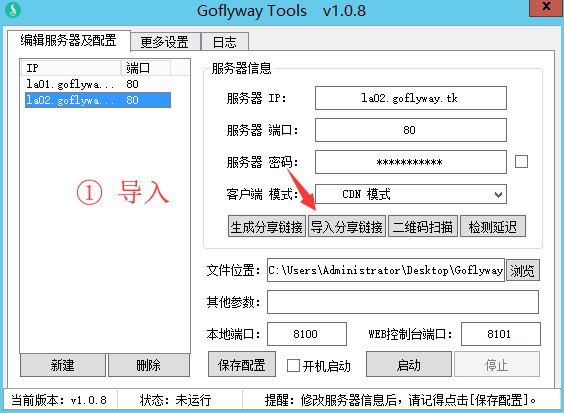This screenshot has height=413, width=564.
Task: Click the 删除 button
Action: click(x=149, y=365)
